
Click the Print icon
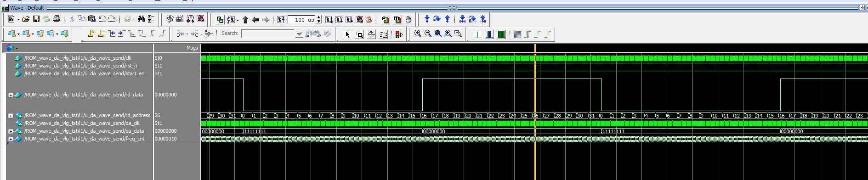57,19
